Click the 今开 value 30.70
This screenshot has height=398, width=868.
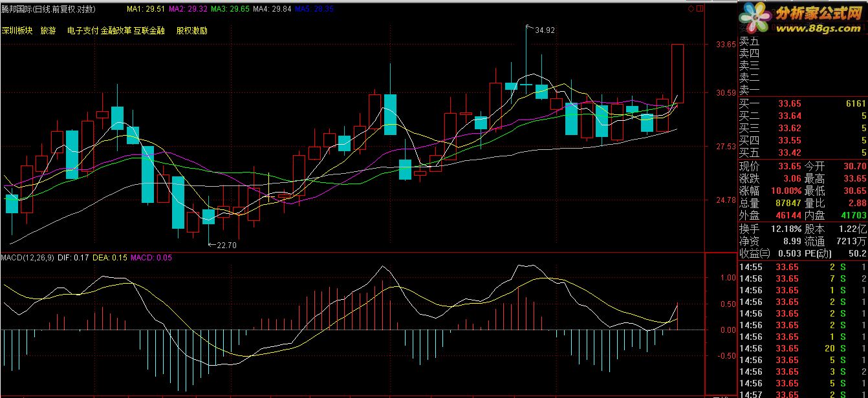click(x=854, y=167)
